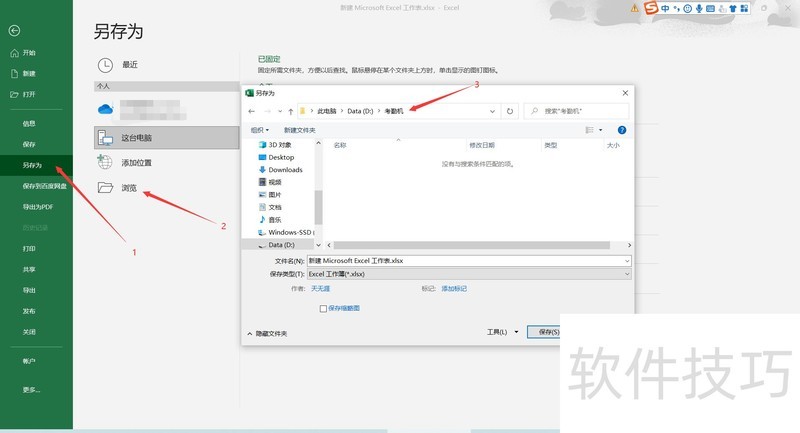Open the blue help icon
The height and width of the screenshot is (433, 800).
(x=621, y=130)
